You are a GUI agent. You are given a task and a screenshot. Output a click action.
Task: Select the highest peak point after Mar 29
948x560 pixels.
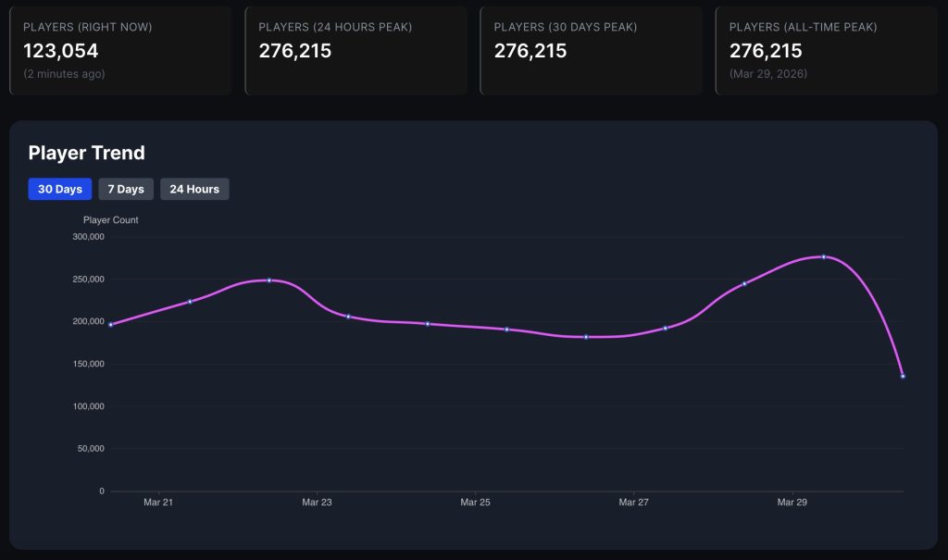(x=823, y=256)
